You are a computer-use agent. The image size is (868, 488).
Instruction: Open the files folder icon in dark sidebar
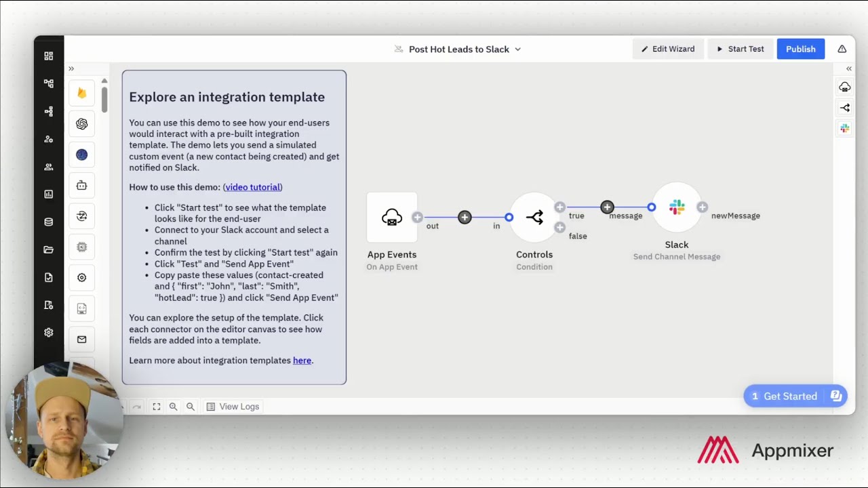click(x=49, y=249)
